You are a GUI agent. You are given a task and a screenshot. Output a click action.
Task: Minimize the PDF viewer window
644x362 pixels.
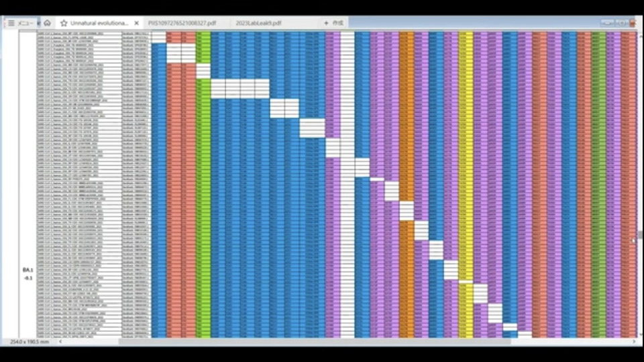608,23
